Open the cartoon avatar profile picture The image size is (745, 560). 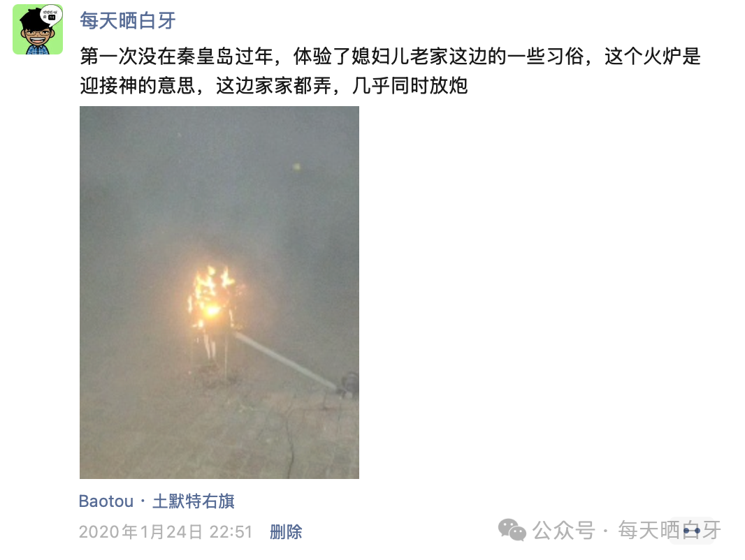[38, 29]
